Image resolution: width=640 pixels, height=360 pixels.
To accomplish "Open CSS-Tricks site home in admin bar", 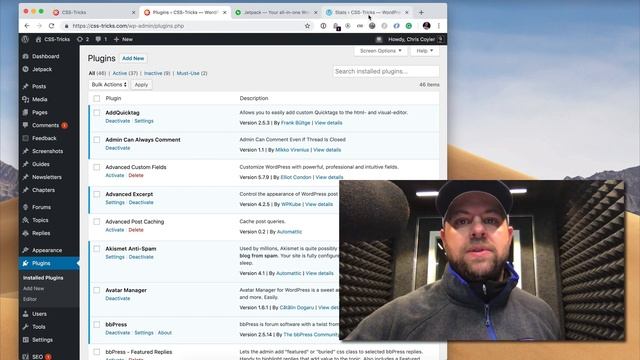I will tap(53, 39).
